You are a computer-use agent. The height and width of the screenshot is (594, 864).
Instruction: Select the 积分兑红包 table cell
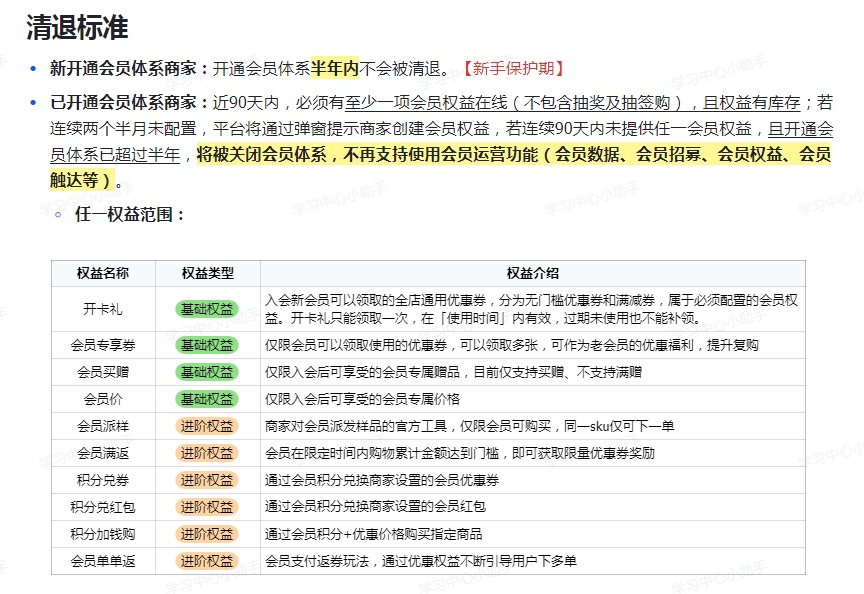click(103, 507)
